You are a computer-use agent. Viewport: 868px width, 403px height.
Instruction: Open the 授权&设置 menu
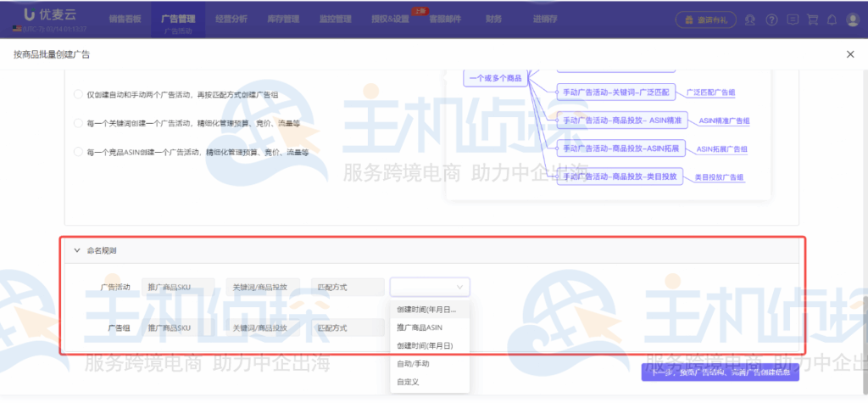coord(390,20)
